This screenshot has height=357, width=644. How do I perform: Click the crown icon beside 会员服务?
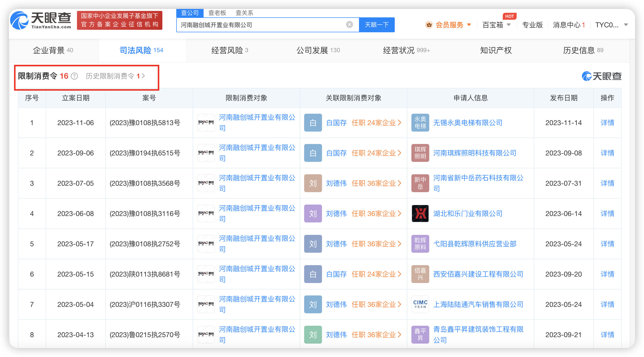pyautogui.click(x=429, y=25)
